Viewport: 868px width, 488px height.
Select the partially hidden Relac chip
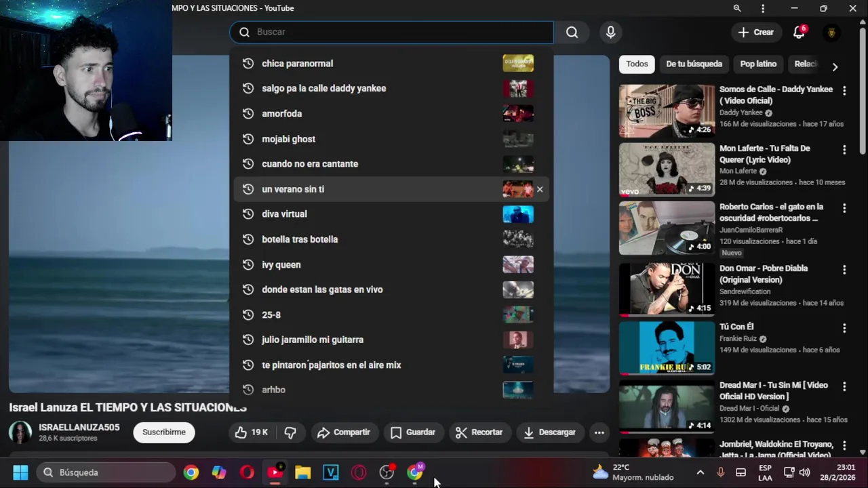[x=805, y=64]
